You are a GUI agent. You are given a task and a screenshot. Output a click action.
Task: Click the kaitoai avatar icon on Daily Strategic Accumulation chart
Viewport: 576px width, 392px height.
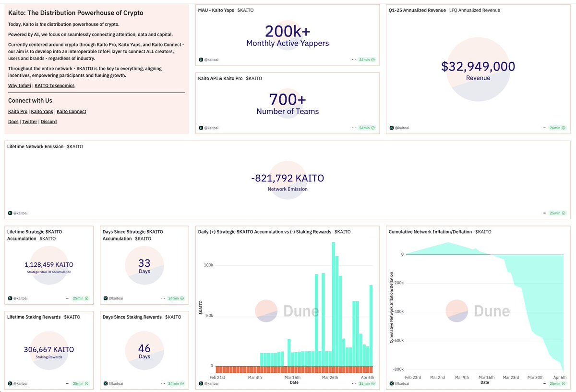pos(201,383)
